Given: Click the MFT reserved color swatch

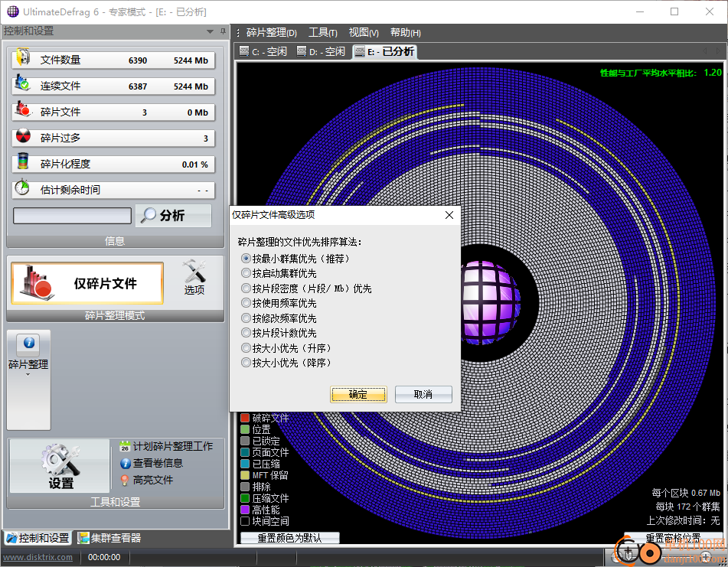Looking at the screenshot, I should coord(245,475).
